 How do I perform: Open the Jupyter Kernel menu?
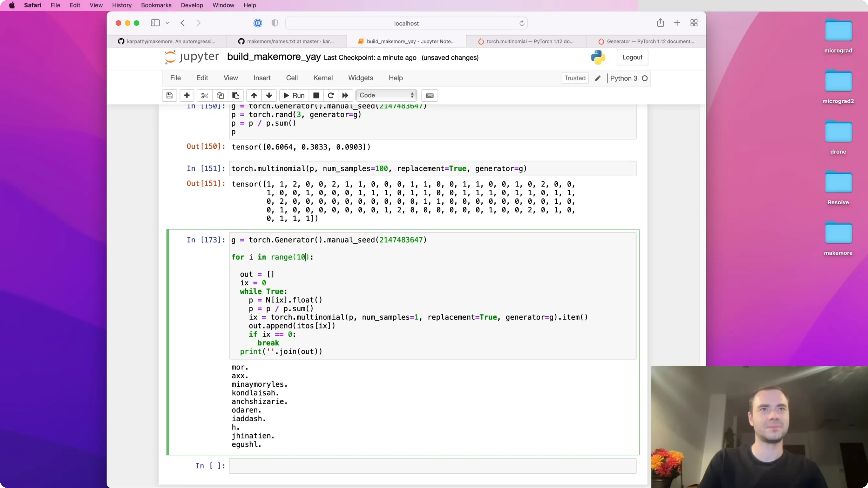pos(323,78)
